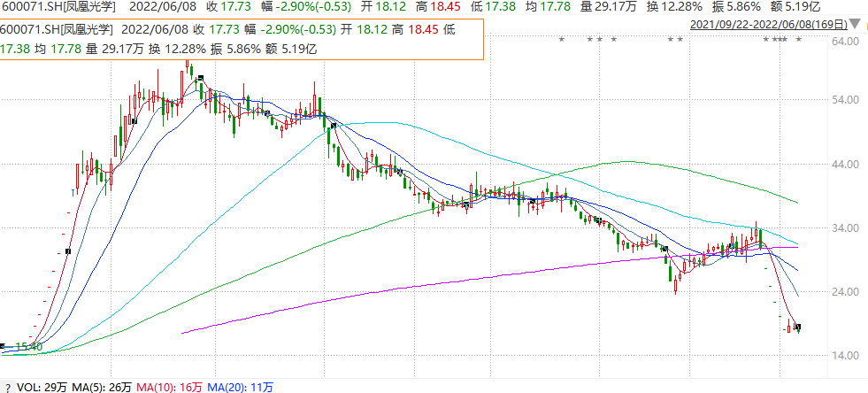The image size is (868, 393).
Task: Click 600071.SH[凤凰光学] in the top header bar
Action: pos(57,7)
